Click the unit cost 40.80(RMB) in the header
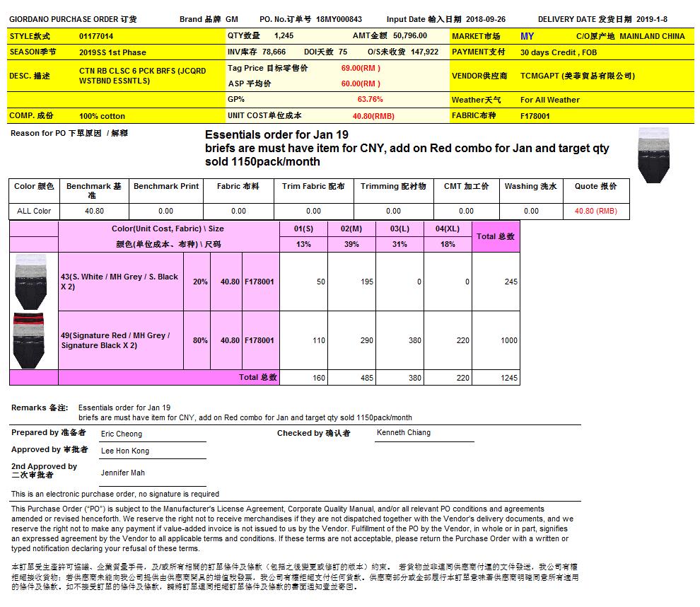700x607 pixels. coord(373,116)
